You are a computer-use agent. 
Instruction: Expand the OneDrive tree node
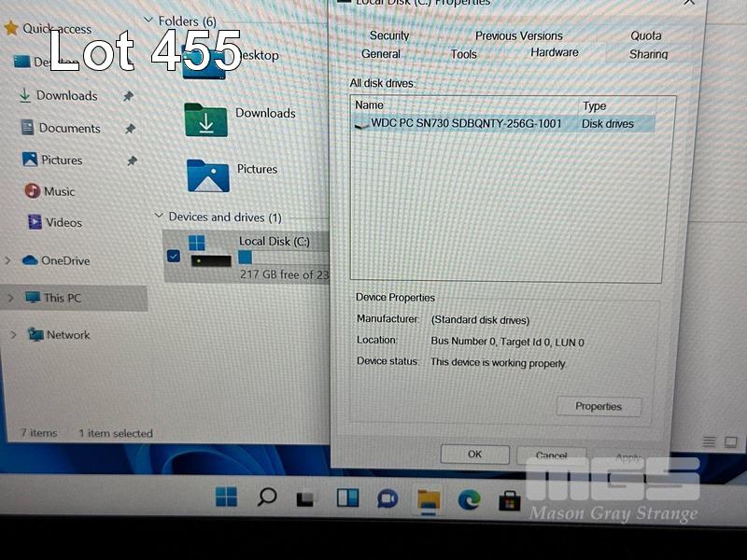[8, 260]
